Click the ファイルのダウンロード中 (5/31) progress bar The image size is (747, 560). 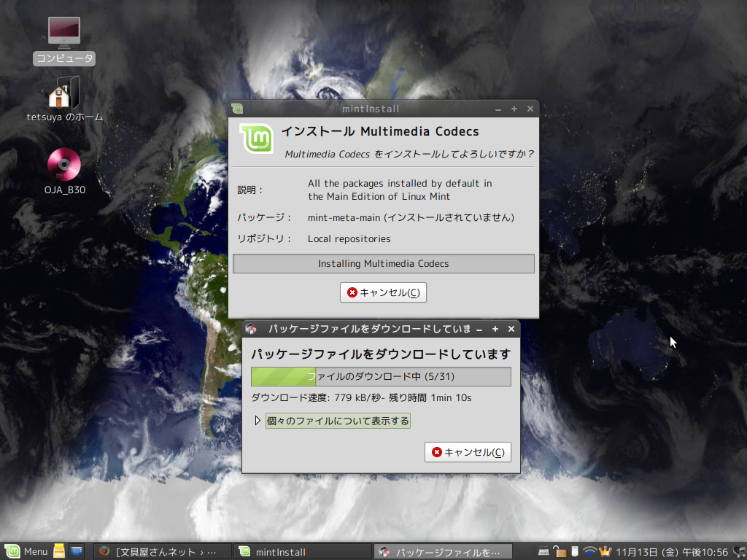[381, 376]
